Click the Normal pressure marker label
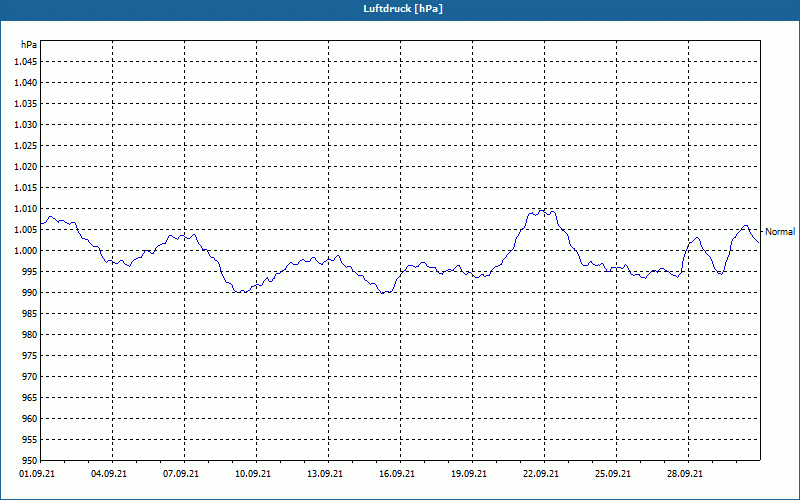800x500 pixels. click(x=780, y=232)
